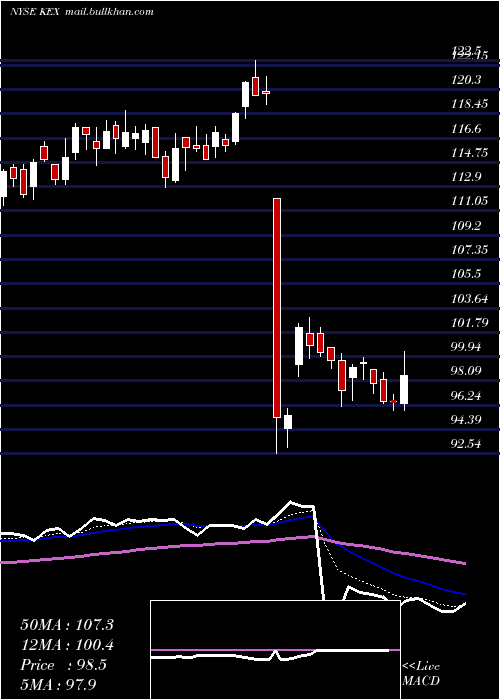Click the highest red candle near 122
Viewport: 500px width, 700px height.
255,86
